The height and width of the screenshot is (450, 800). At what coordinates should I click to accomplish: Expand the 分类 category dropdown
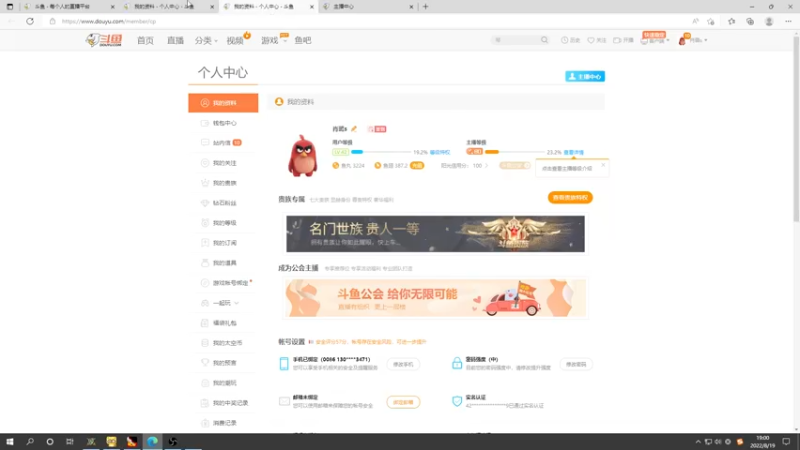pos(206,40)
